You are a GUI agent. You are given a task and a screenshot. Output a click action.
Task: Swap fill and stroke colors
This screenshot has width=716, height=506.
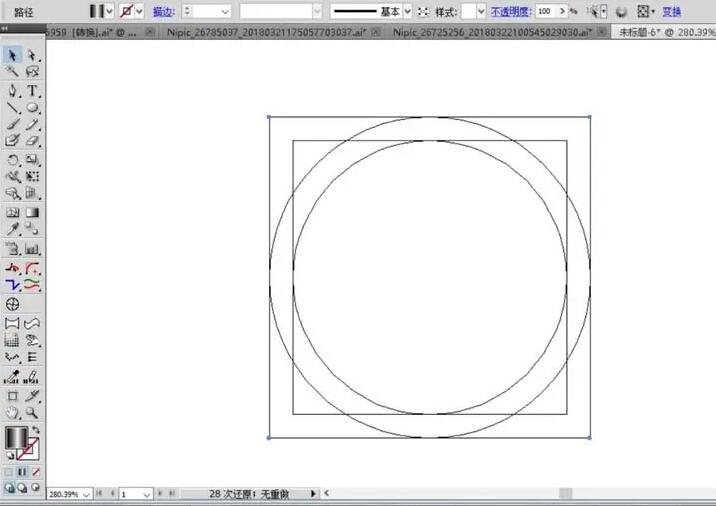click(x=36, y=430)
